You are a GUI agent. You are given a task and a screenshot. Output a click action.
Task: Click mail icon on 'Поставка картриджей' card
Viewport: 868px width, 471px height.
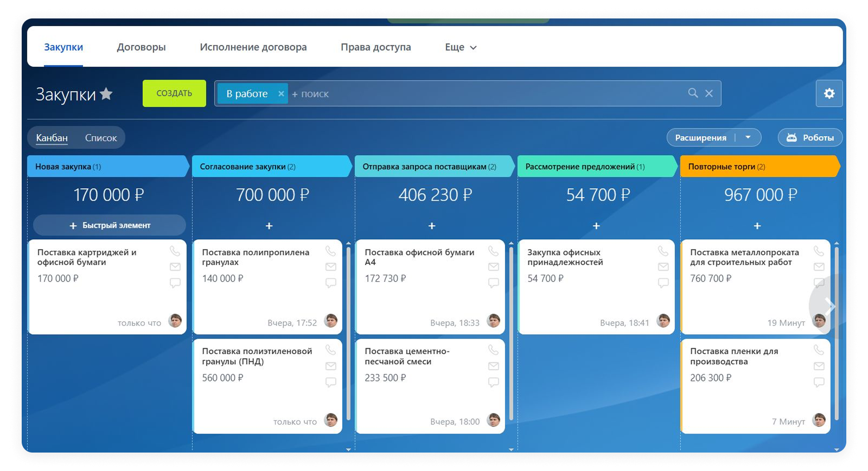(175, 267)
